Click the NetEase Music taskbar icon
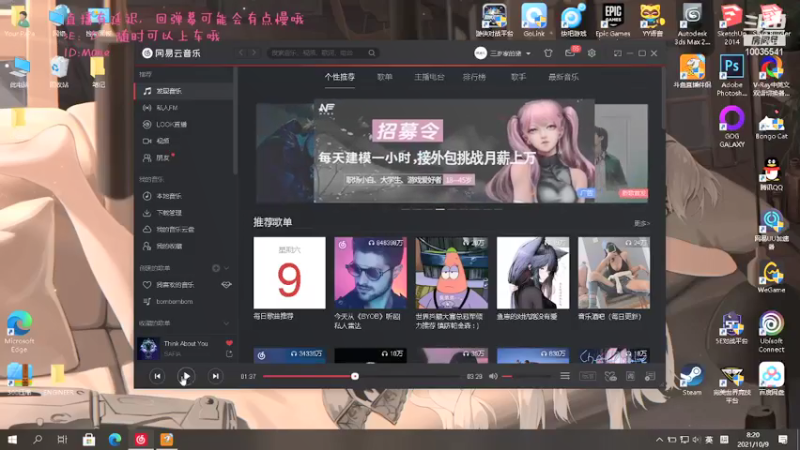This screenshot has width=800, height=450. click(x=141, y=439)
